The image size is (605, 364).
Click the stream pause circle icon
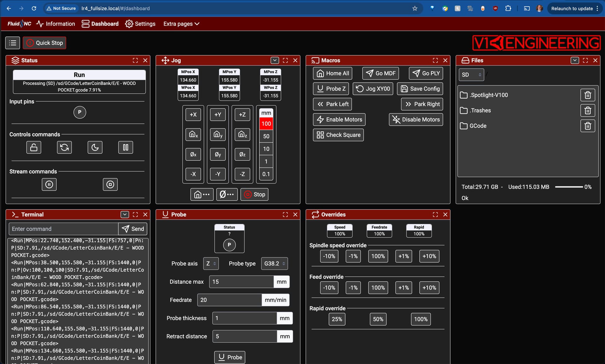click(x=49, y=185)
